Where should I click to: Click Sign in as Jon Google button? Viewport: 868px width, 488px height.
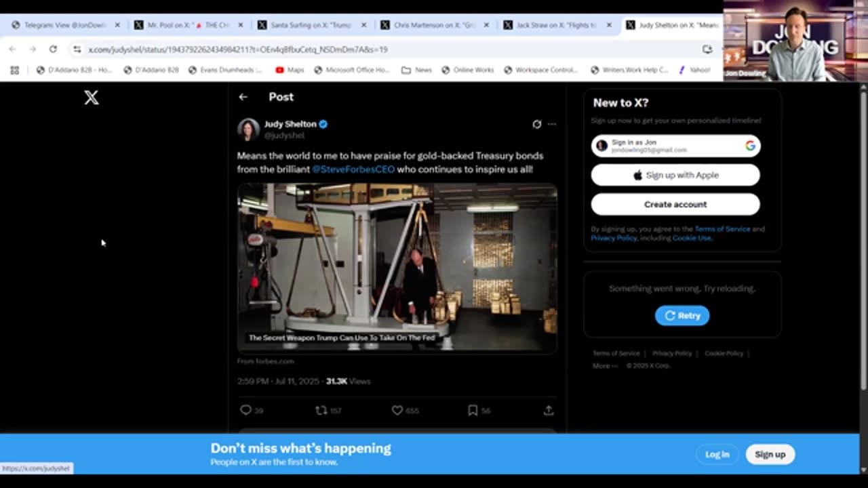pos(675,146)
